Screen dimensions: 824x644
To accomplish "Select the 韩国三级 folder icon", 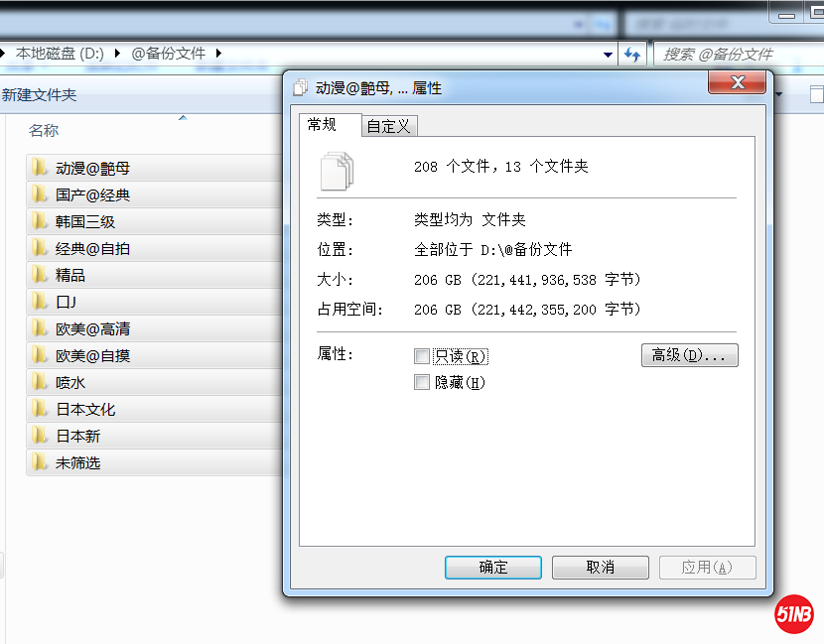I will 40,221.
